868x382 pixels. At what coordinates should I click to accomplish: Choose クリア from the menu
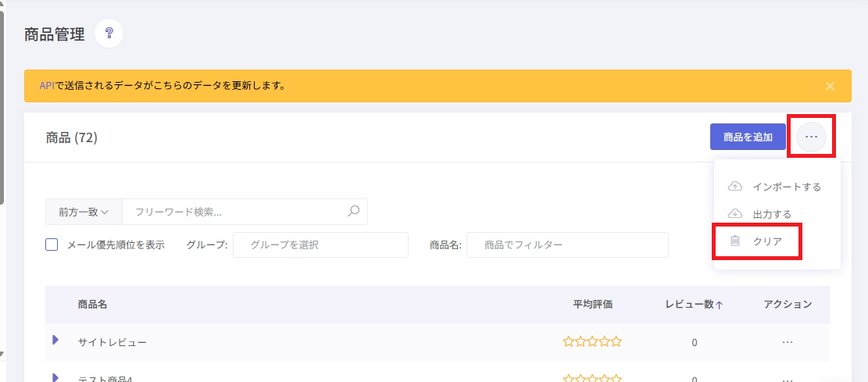tap(767, 241)
